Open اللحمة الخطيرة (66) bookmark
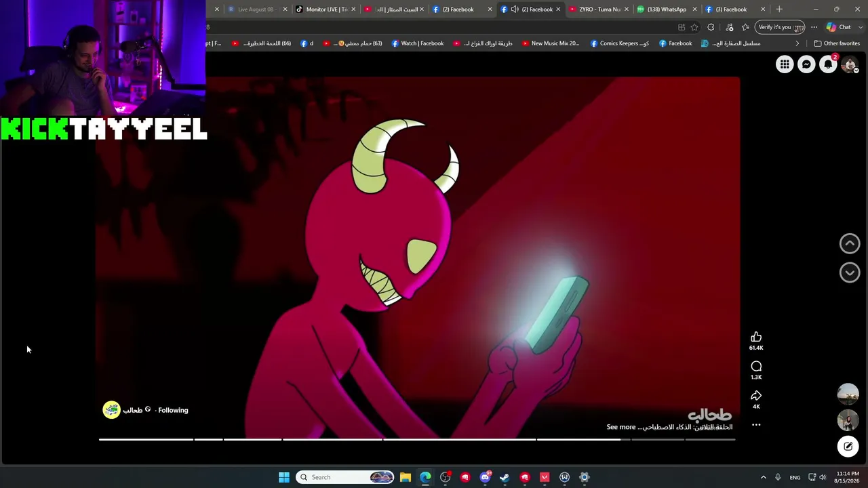 pyautogui.click(x=261, y=43)
